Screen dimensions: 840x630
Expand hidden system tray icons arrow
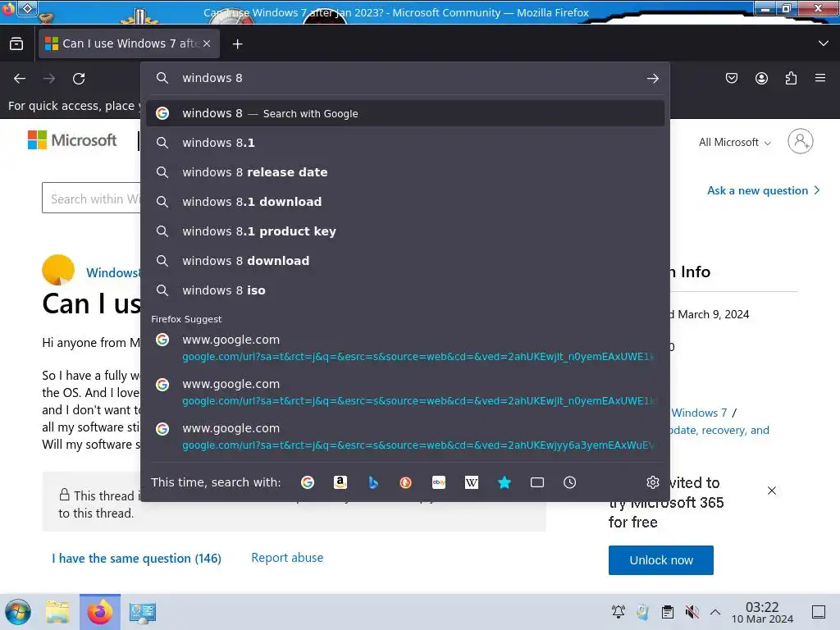click(x=715, y=612)
